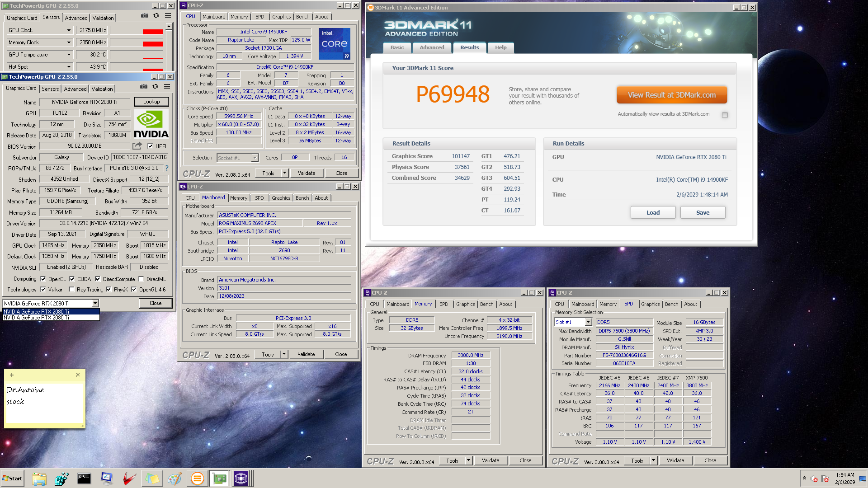Click the Memory Clock red sensor graph
Screen dimensions: 868x488
pyautogui.click(x=136, y=42)
